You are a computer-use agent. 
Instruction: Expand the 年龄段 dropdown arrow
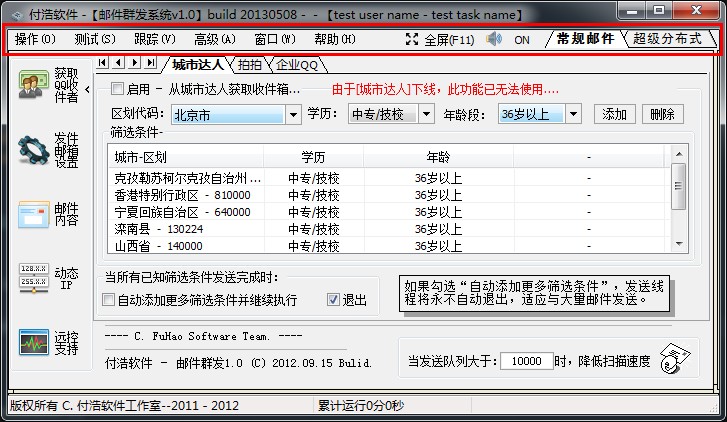tap(573, 114)
